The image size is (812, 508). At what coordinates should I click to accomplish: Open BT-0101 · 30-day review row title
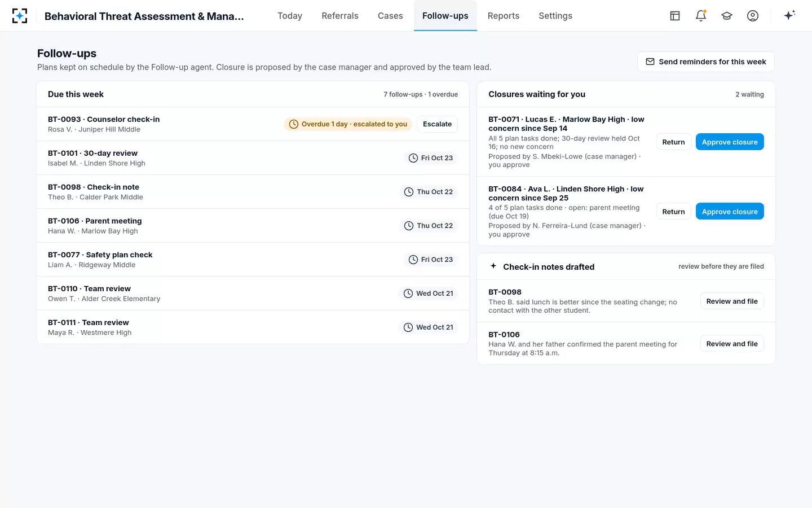[92, 153]
